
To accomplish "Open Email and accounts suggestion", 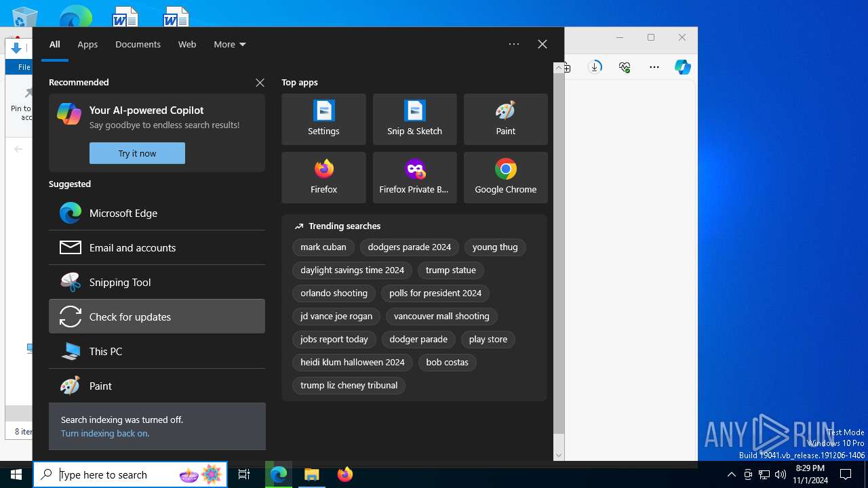I will coord(157,247).
